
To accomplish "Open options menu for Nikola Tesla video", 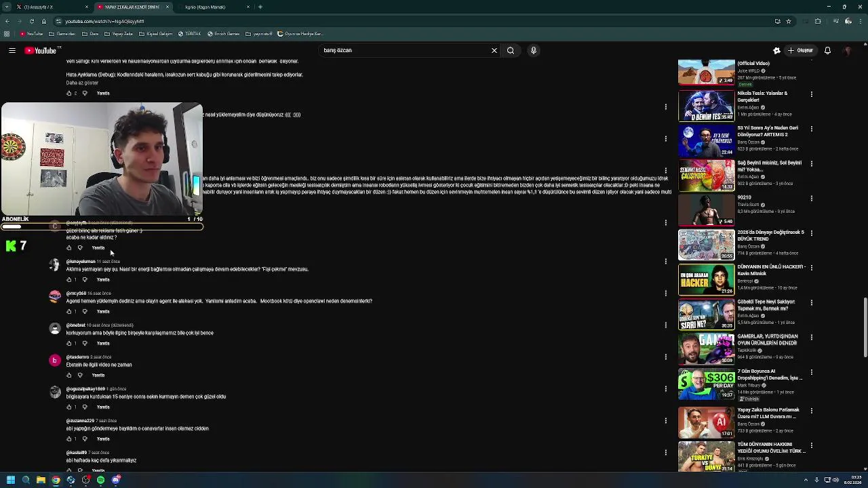I will click(811, 94).
